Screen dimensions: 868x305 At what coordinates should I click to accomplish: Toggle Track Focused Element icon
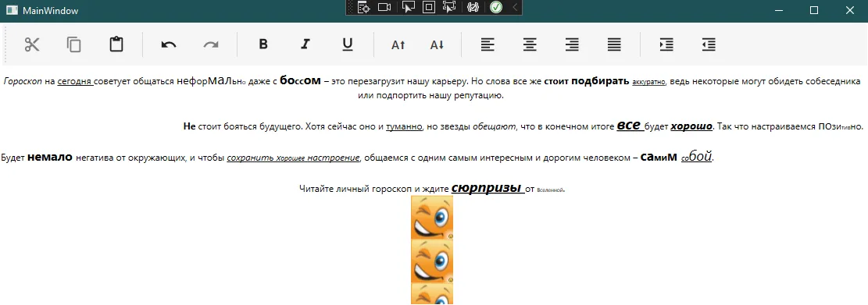[449, 7]
